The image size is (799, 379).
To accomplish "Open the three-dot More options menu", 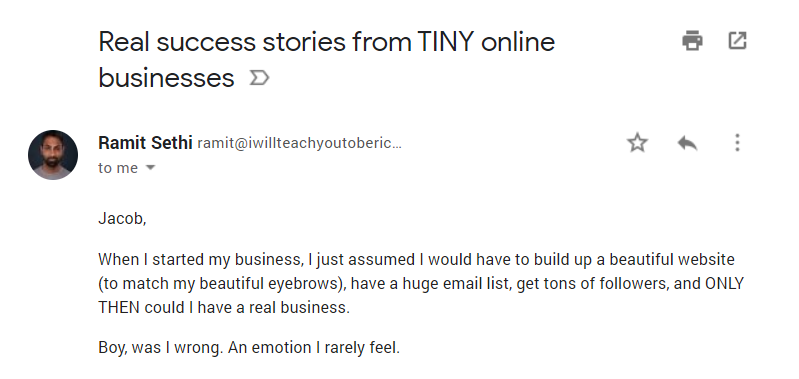I will coord(737,143).
